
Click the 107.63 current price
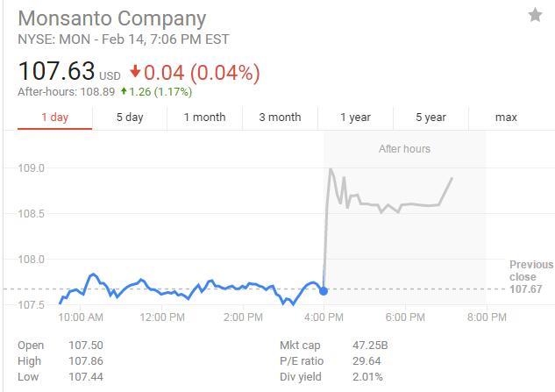[56, 72]
